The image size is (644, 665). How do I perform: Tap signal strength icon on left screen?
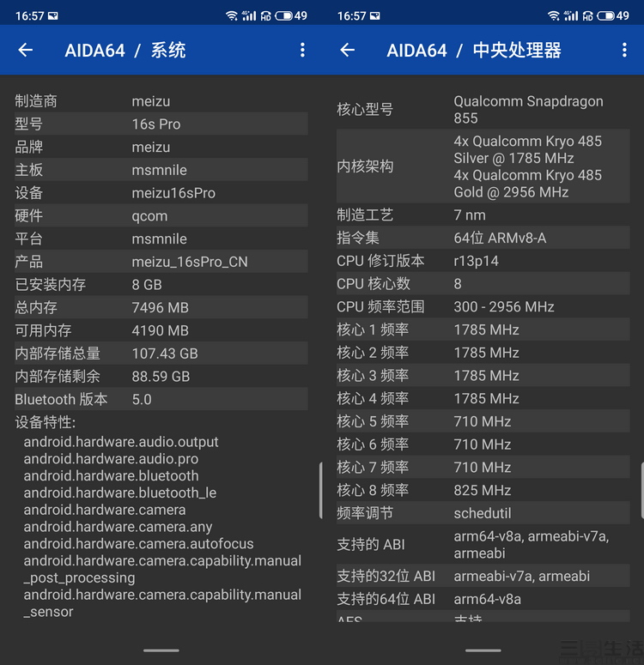249,16
